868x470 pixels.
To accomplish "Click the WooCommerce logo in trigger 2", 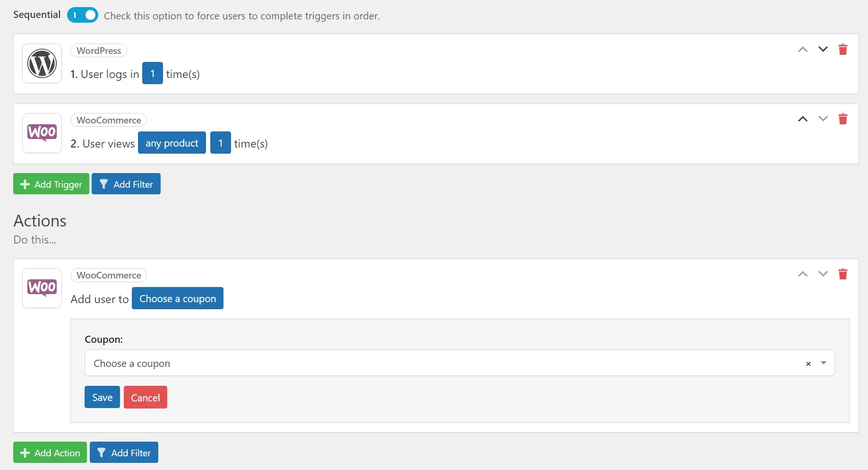I will click(x=42, y=133).
